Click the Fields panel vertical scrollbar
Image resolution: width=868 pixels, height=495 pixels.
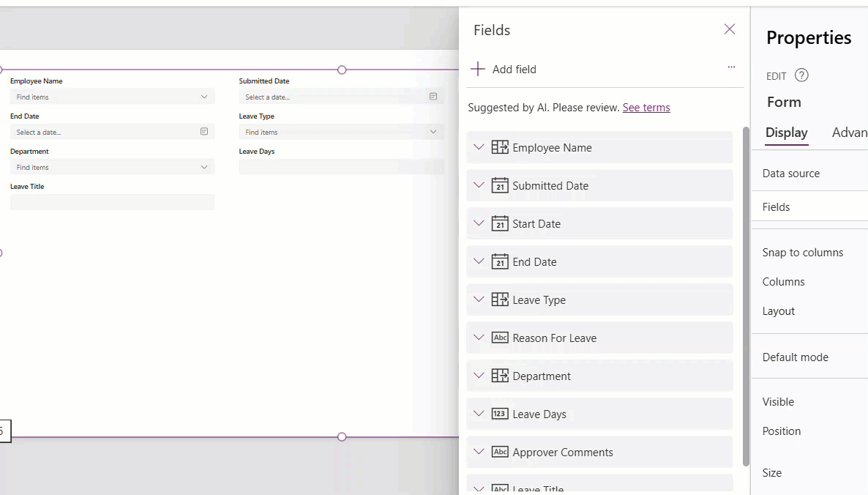pos(746,297)
